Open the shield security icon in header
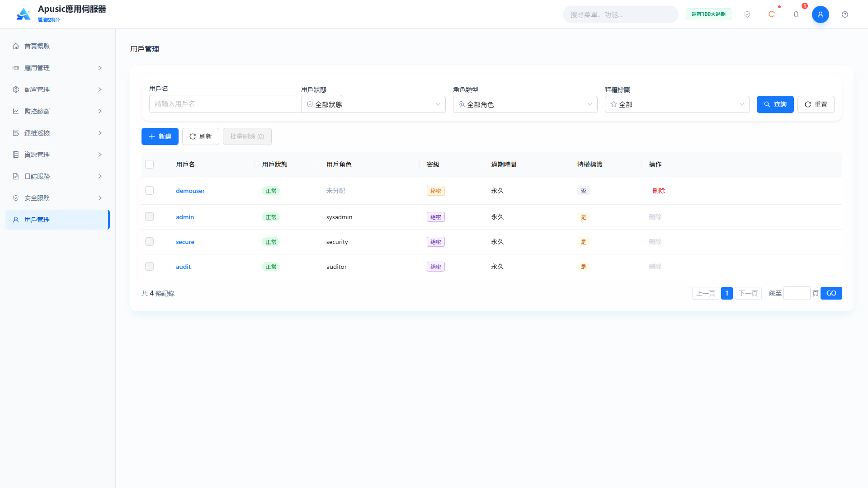This screenshot has height=488, width=868. tap(747, 14)
